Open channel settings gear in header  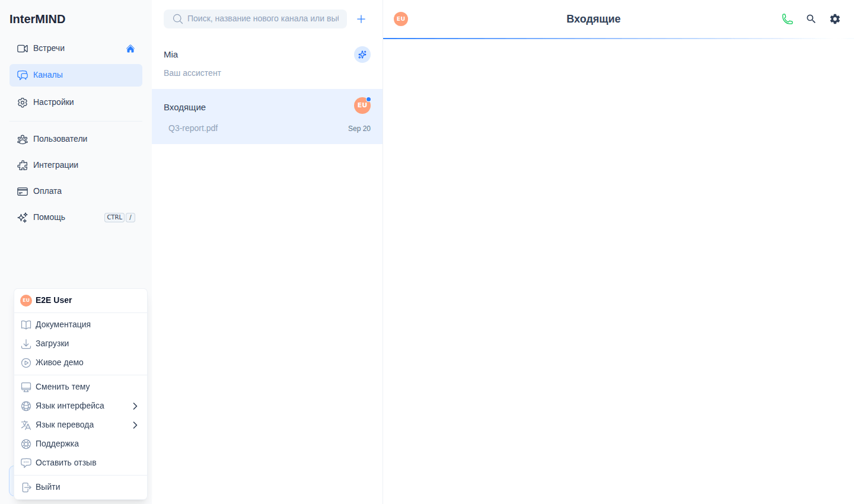[835, 19]
